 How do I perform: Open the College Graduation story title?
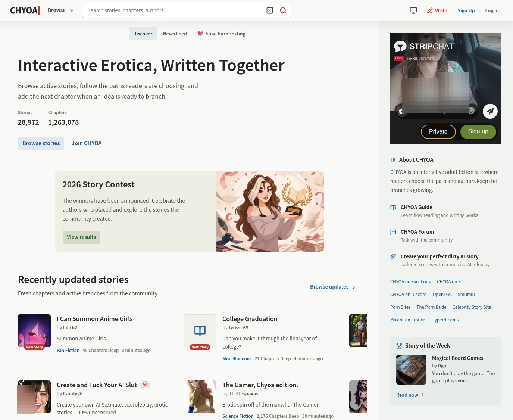(250, 319)
